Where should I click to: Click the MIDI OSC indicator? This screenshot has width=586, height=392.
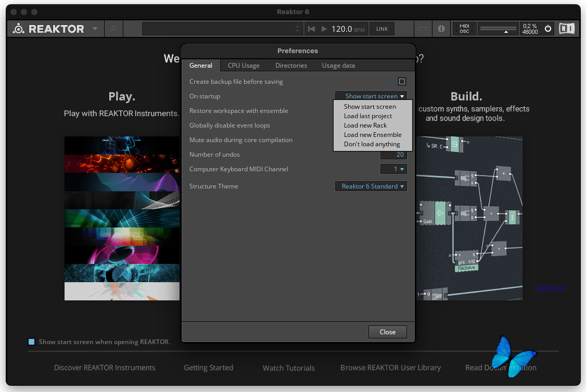(x=465, y=29)
